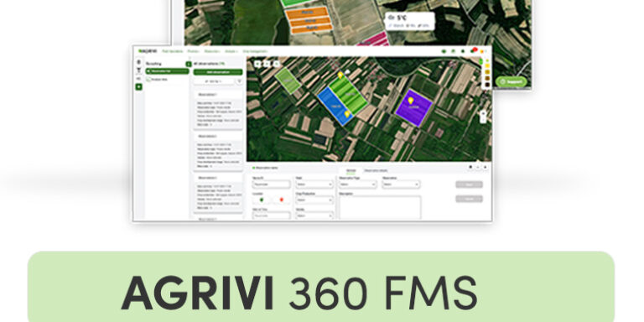Toggle the green location marker button
644x322 pixels.
click(262, 200)
